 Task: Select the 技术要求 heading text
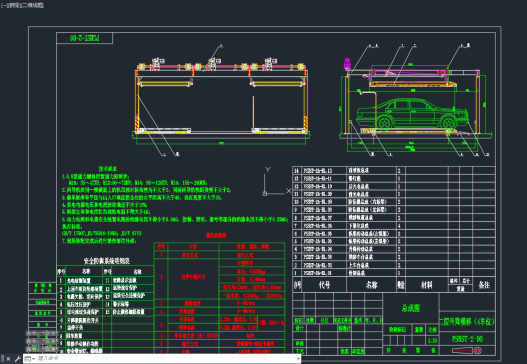(x=108, y=168)
